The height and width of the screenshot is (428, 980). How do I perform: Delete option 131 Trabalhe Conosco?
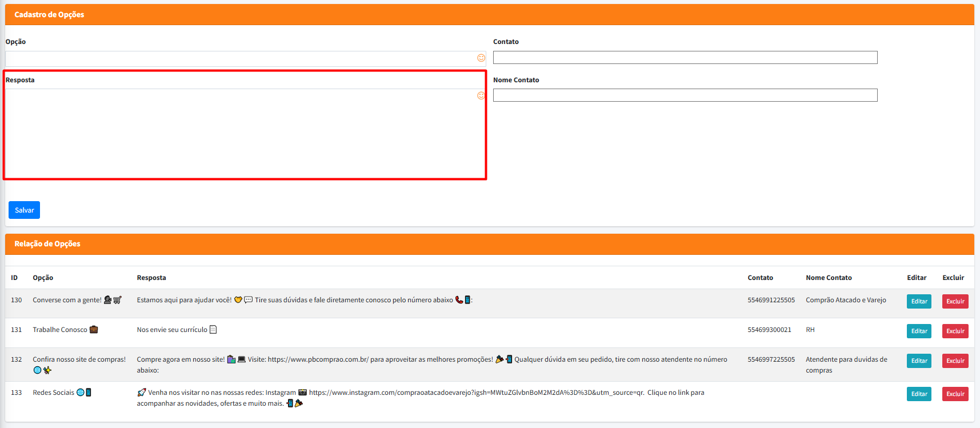point(955,331)
